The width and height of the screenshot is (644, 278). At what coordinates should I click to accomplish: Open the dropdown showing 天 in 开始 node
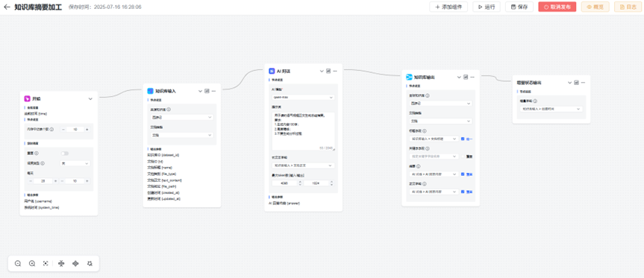pos(75,163)
